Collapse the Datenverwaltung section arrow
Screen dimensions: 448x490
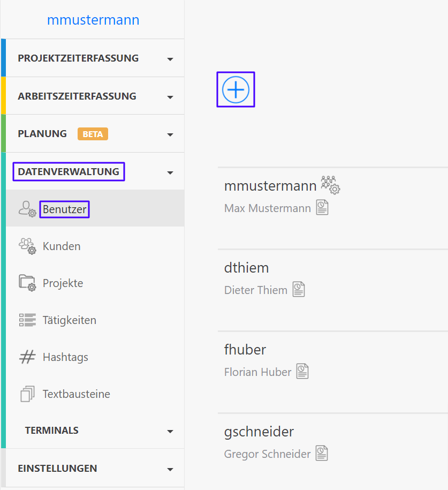(x=170, y=172)
